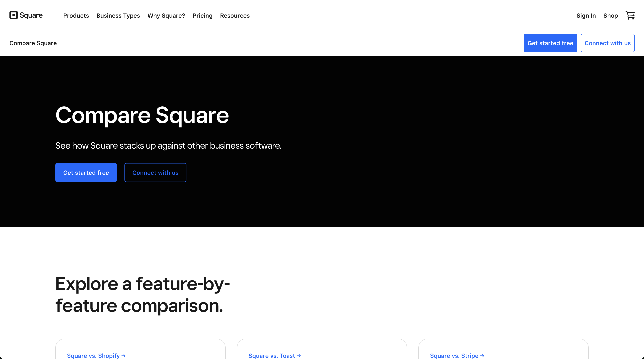
Task: Open the Shop page
Action: pos(611,15)
